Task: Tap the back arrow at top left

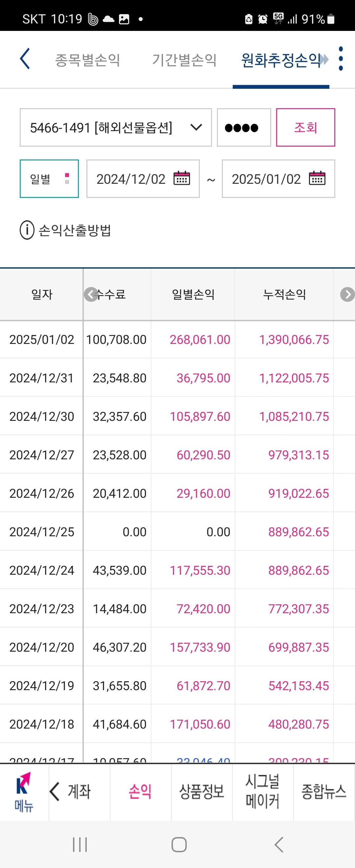Action: pyautogui.click(x=25, y=59)
